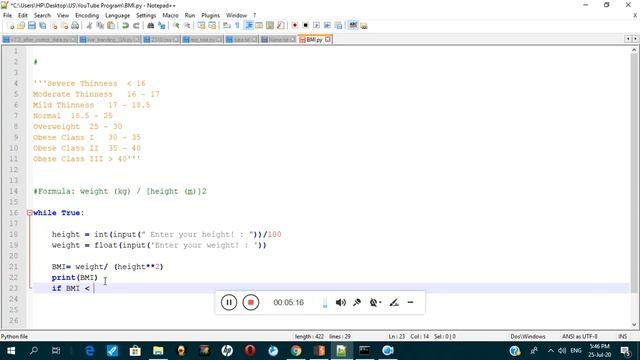Close the BMI.py tab
This screenshot has width=640, height=360.
328,40
